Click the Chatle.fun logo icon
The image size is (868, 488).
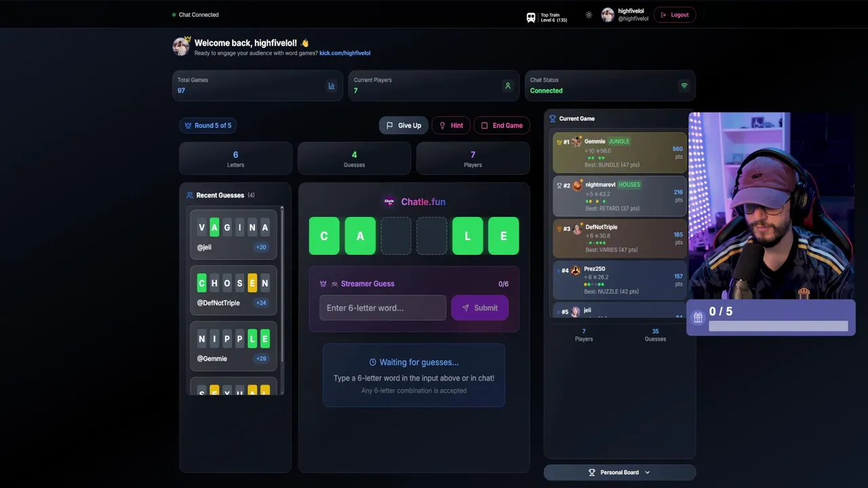389,201
